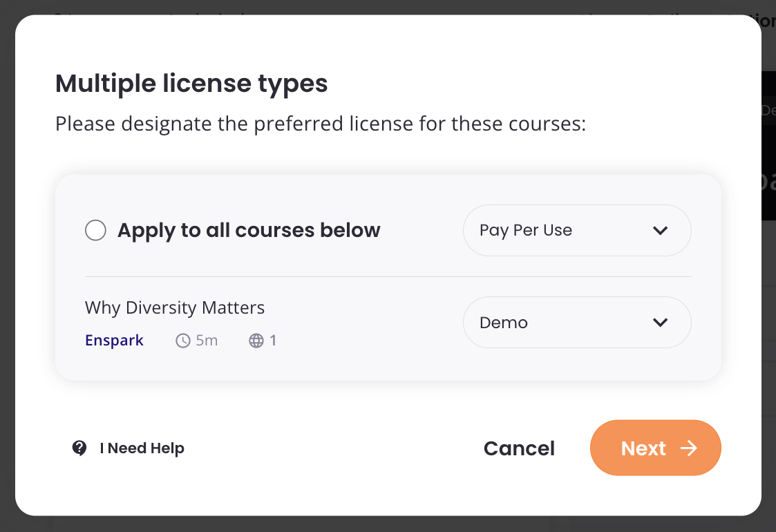Click the Demo text in course dropdown
The height and width of the screenshot is (532, 776).
[503, 323]
